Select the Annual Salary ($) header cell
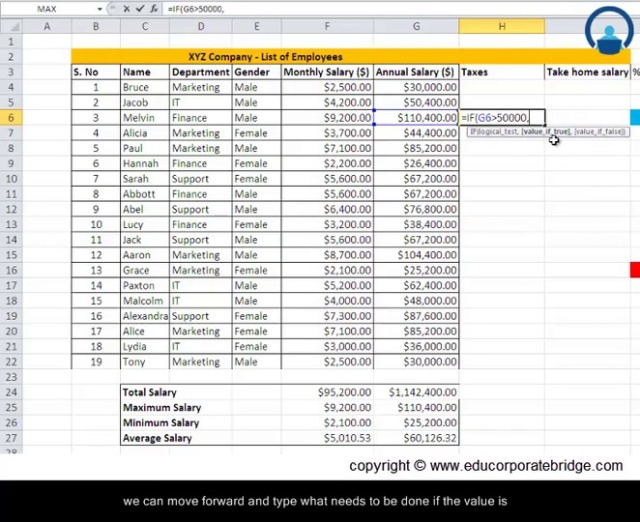640x522 pixels. 416,72
